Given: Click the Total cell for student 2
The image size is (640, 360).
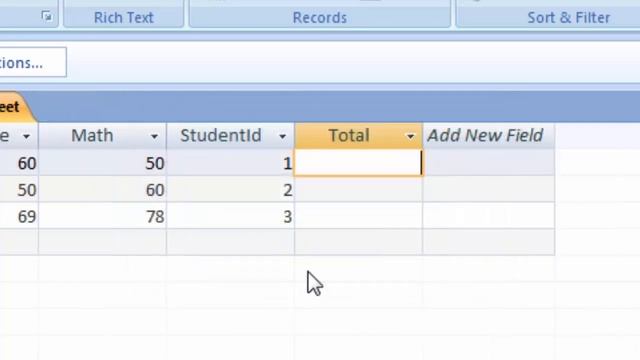Looking at the screenshot, I should click(359, 189).
